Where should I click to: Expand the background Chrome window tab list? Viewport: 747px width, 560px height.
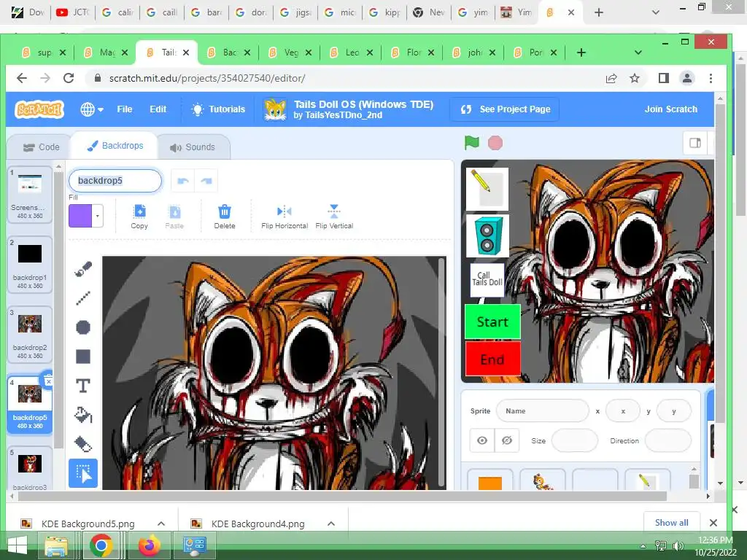(x=656, y=12)
